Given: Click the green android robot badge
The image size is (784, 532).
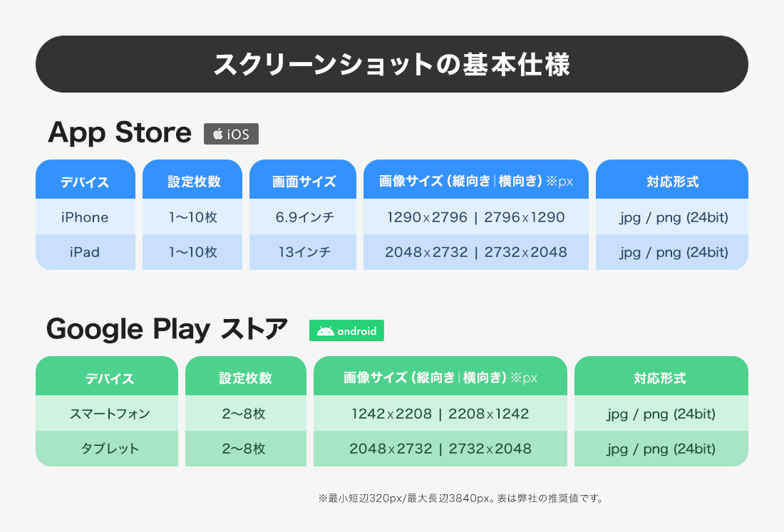Looking at the screenshot, I should 346,331.
